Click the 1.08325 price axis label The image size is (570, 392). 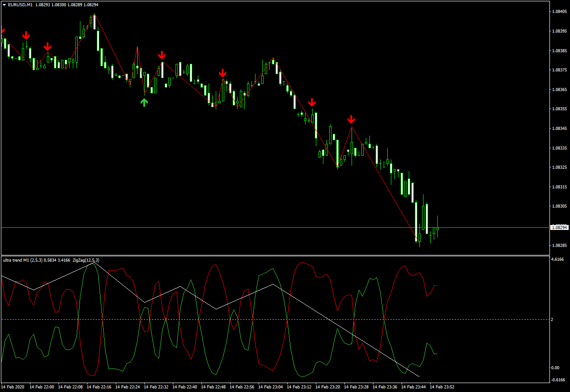[559, 167]
